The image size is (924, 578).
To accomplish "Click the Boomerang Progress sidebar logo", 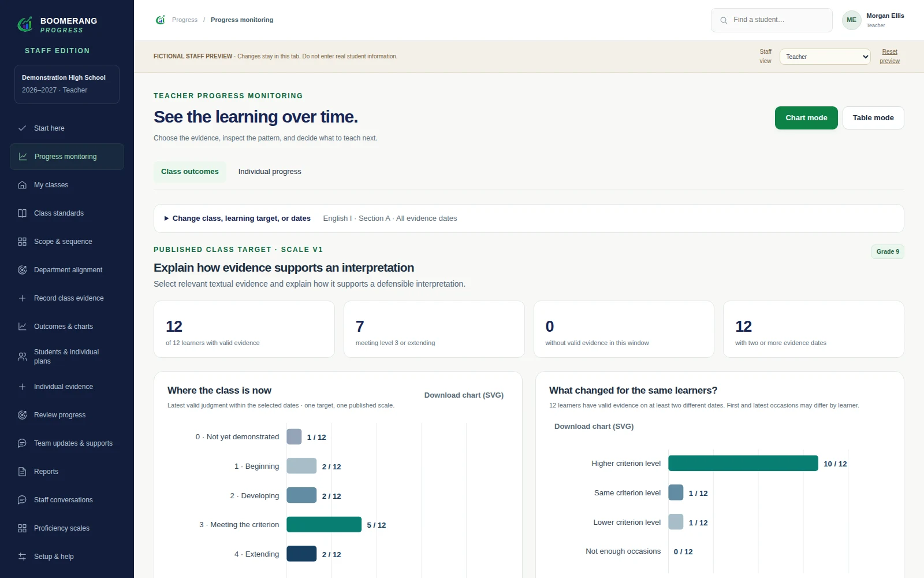I will [x=25, y=24].
